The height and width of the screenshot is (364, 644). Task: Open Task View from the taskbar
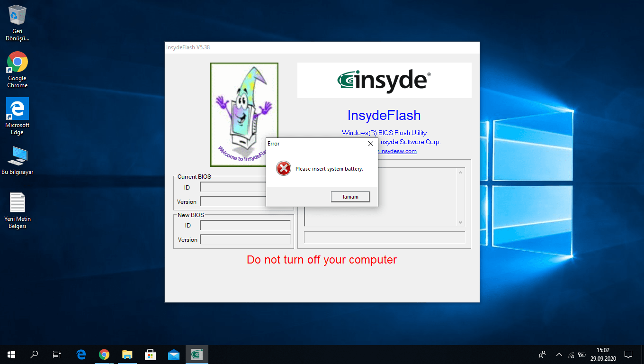57,355
